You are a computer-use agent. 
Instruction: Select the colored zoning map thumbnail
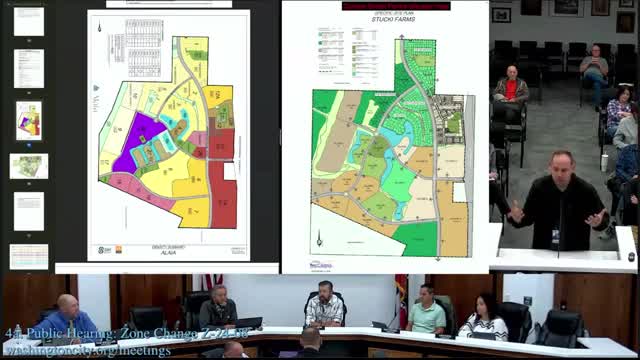[x=29, y=121]
